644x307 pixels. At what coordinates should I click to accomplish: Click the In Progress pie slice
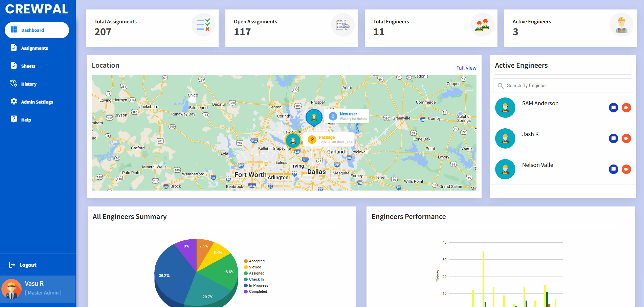173,274
